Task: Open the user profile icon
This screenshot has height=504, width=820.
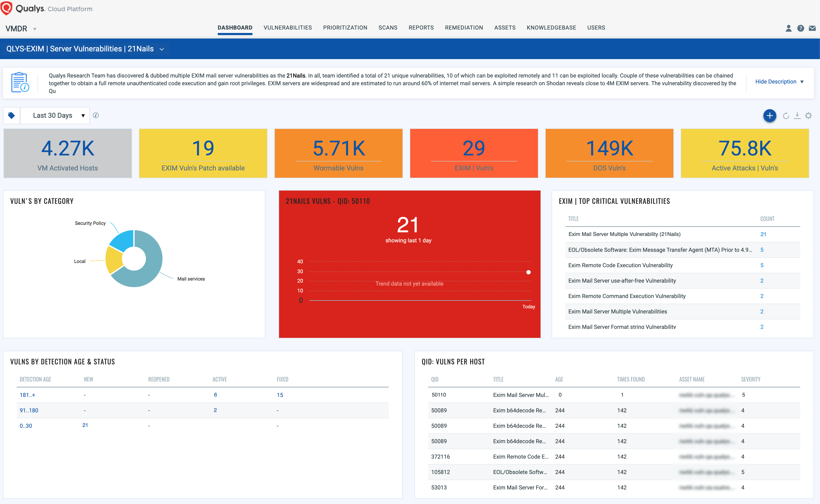Action: (788, 28)
